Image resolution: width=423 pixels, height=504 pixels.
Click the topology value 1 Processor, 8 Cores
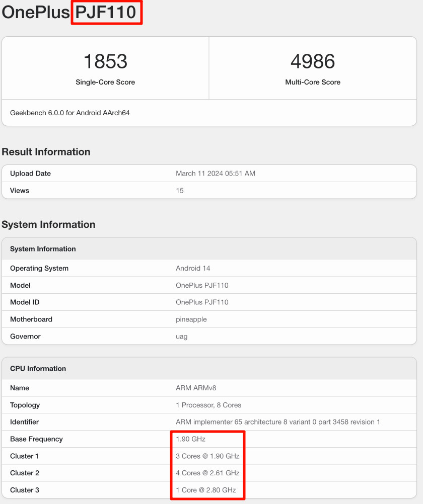coord(208,405)
